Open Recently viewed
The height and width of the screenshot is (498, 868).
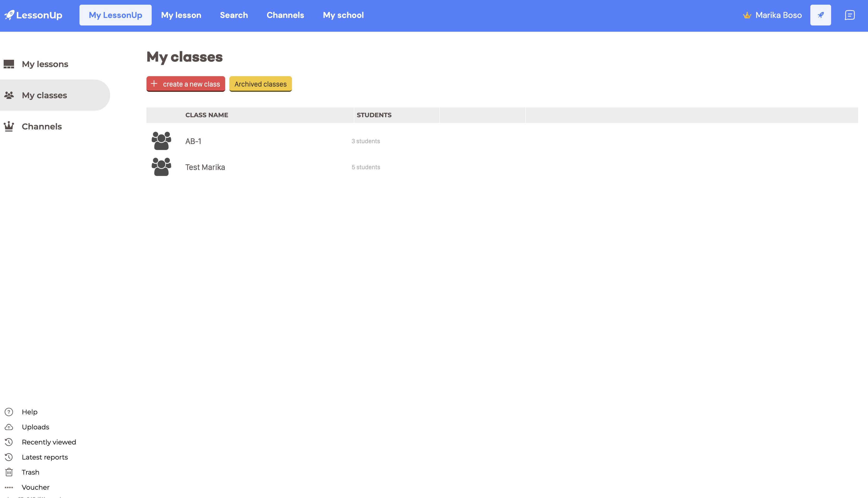(49, 442)
